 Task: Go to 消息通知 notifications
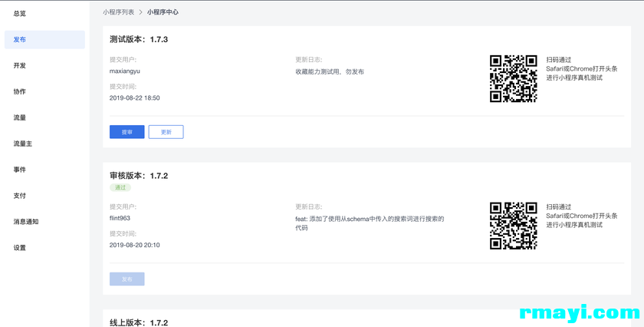26,222
